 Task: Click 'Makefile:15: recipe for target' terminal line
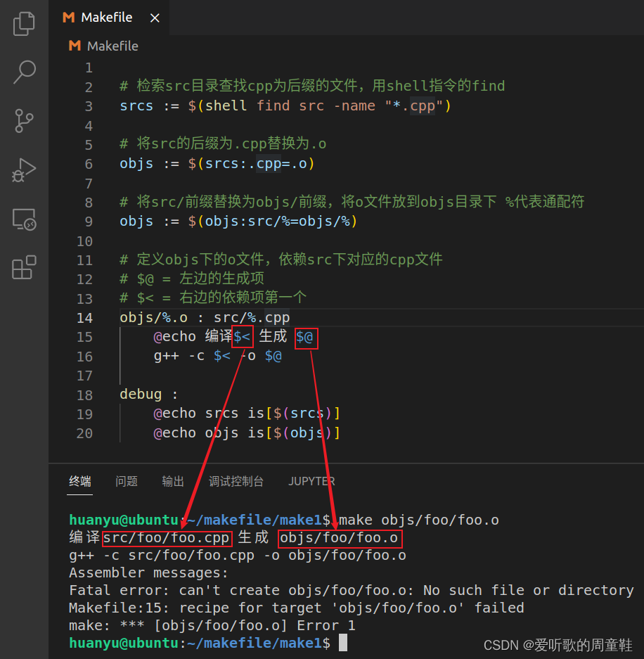pyautogui.click(x=297, y=608)
